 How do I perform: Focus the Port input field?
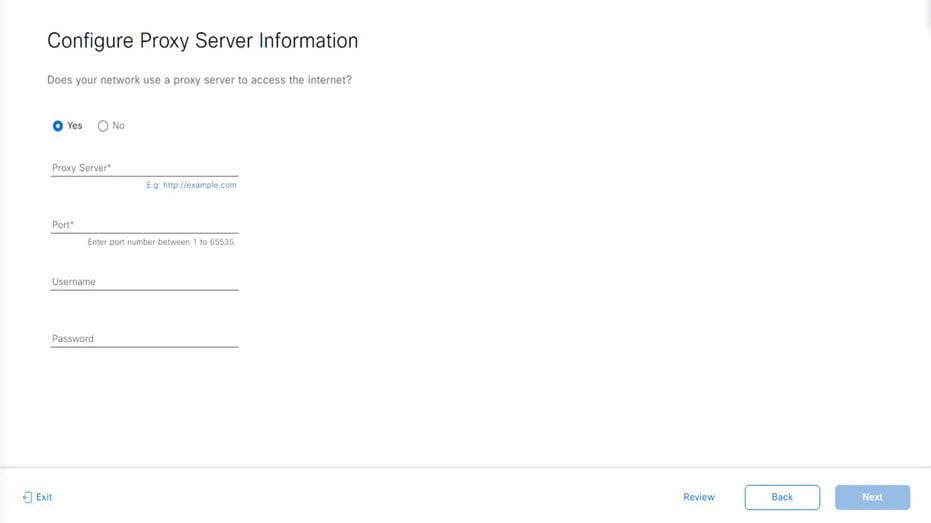[144, 224]
